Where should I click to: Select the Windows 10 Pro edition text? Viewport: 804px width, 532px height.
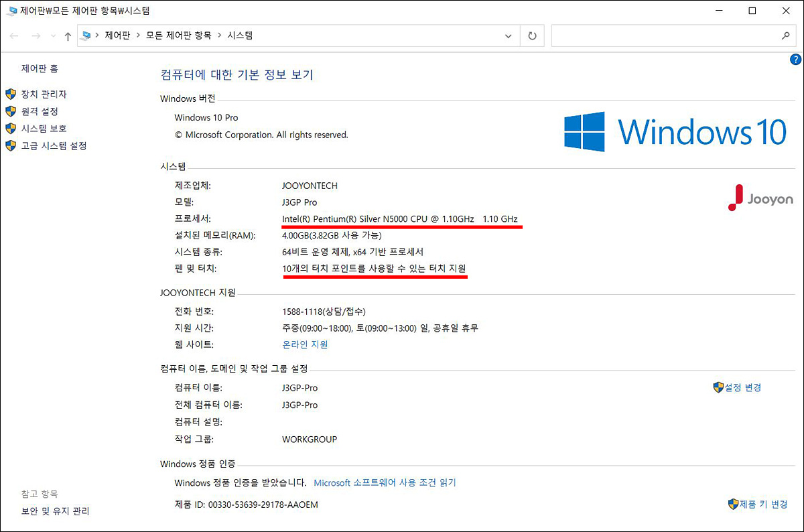click(206, 118)
